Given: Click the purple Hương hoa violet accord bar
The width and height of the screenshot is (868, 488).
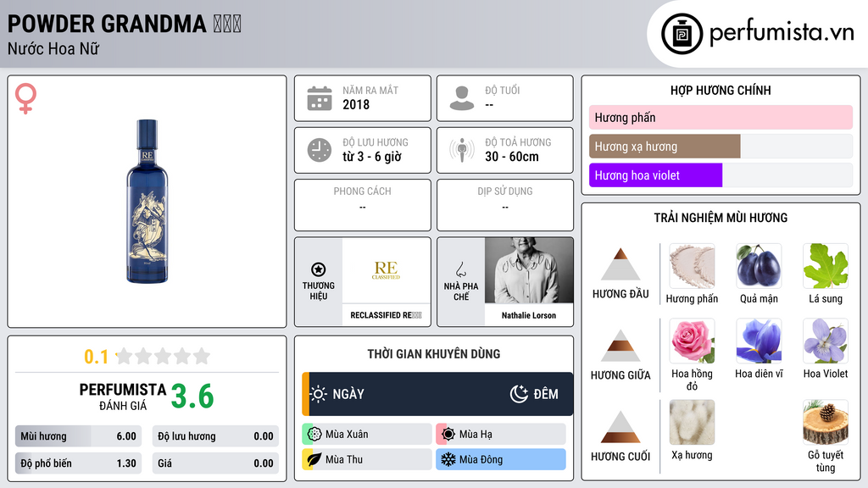Looking at the screenshot, I should point(655,175).
